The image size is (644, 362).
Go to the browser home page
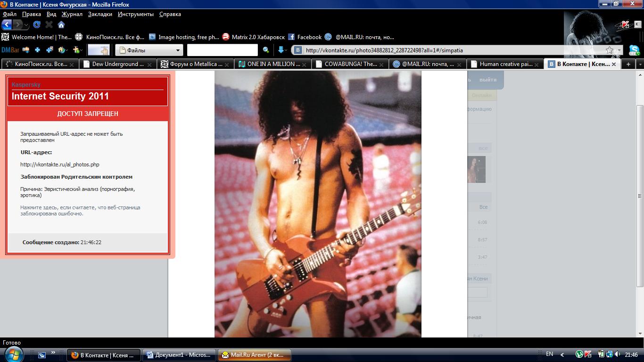(x=61, y=25)
